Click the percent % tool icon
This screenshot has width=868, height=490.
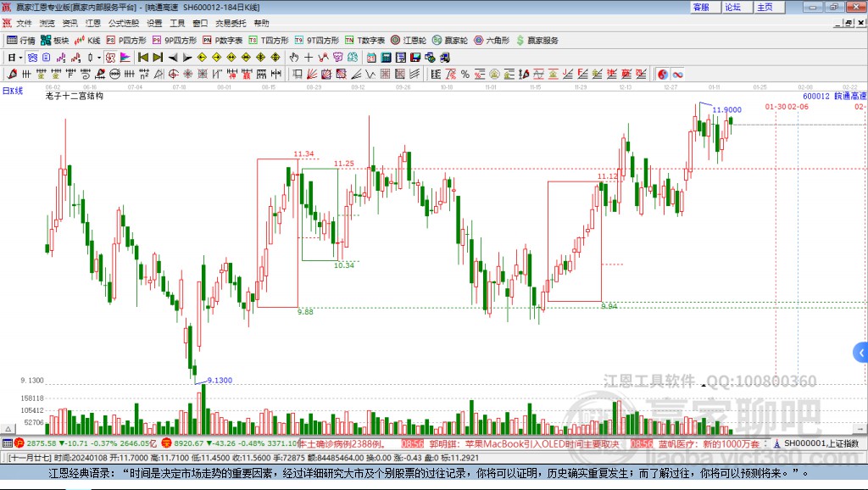[x=465, y=75]
